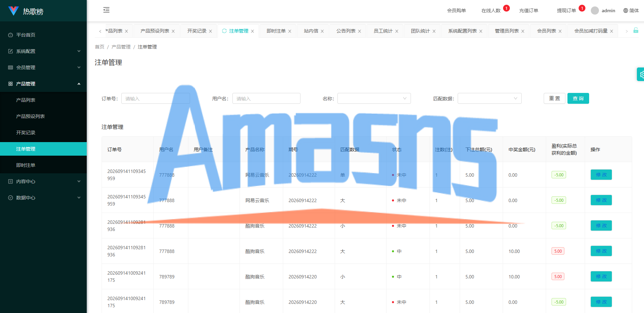
Task: Open the 名称 dropdown
Action: 374,98
